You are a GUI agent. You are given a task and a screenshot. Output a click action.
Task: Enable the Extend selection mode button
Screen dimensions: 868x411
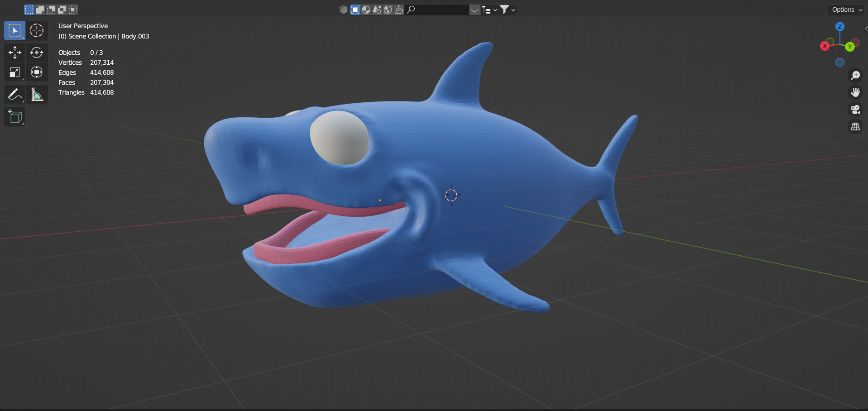point(40,10)
